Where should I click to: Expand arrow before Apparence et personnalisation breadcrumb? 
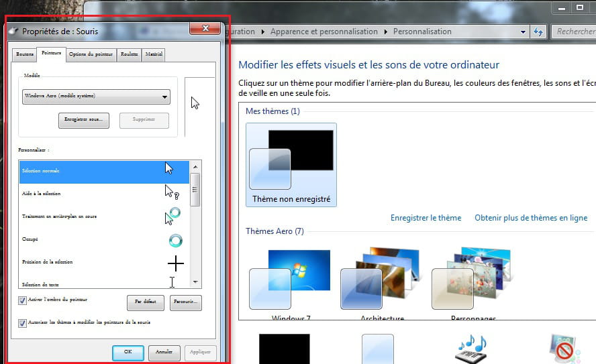[x=263, y=32]
